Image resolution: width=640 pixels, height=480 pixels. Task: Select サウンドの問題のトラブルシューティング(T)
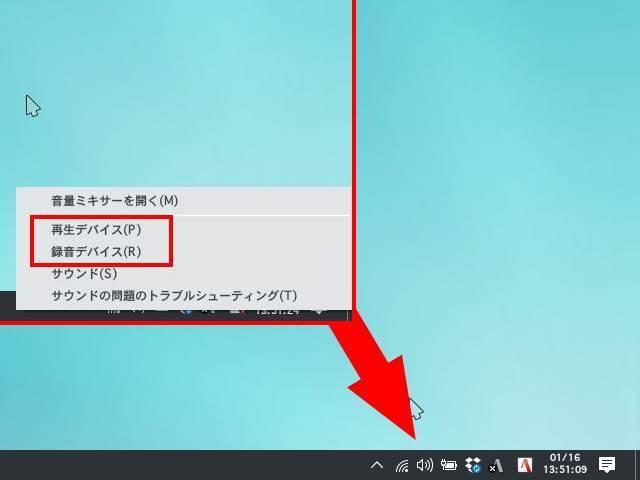coord(174,296)
